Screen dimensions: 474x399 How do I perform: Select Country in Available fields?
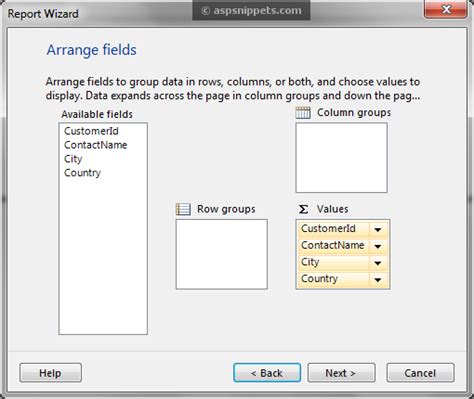82,173
